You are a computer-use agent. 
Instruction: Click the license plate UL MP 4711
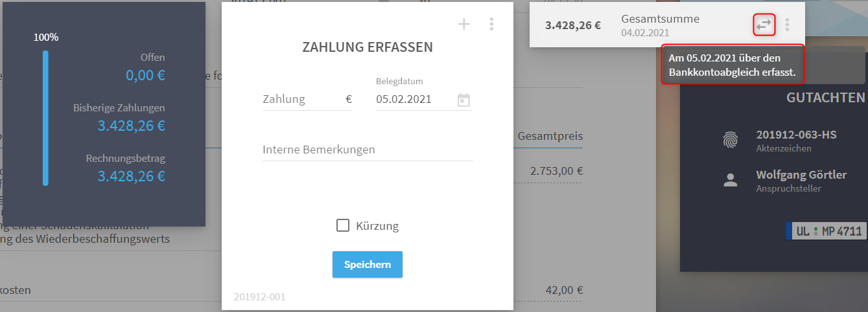coord(825,231)
